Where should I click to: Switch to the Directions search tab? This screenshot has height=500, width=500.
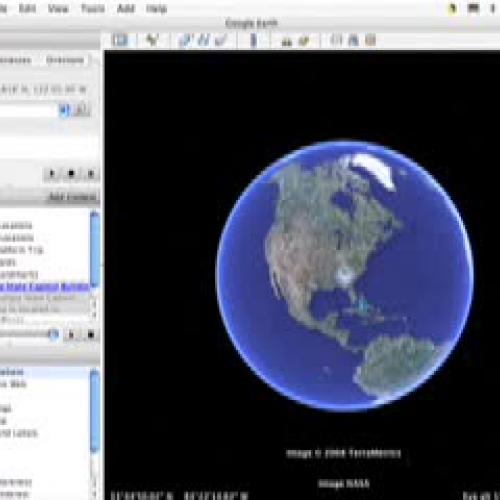tap(65, 60)
